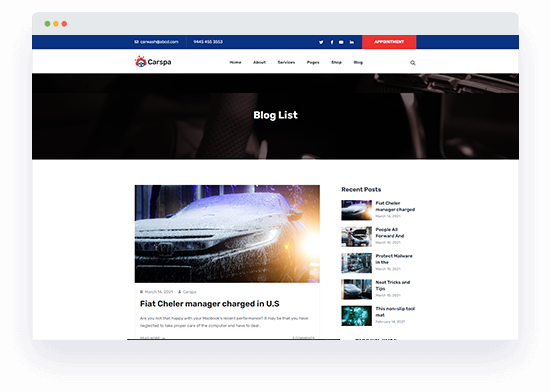This screenshot has width=551, height=392.
Task: Open the Blog menu item
Action: point(358,63)
